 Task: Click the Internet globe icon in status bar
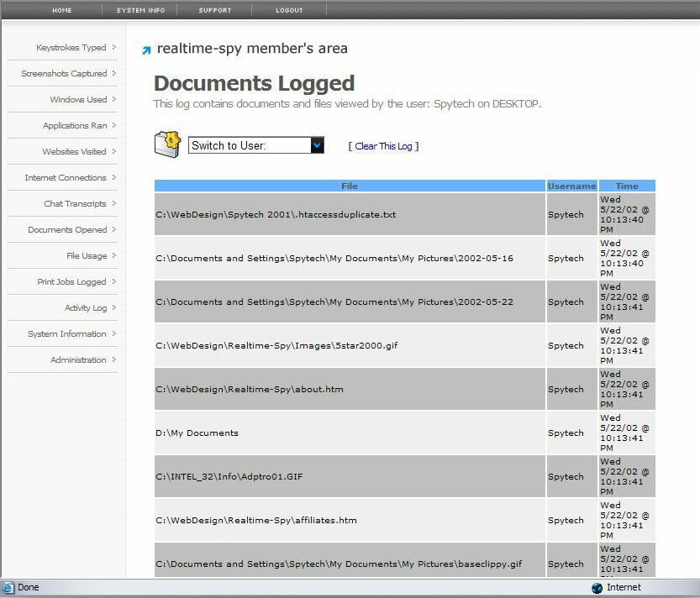[x=597, y=588]
